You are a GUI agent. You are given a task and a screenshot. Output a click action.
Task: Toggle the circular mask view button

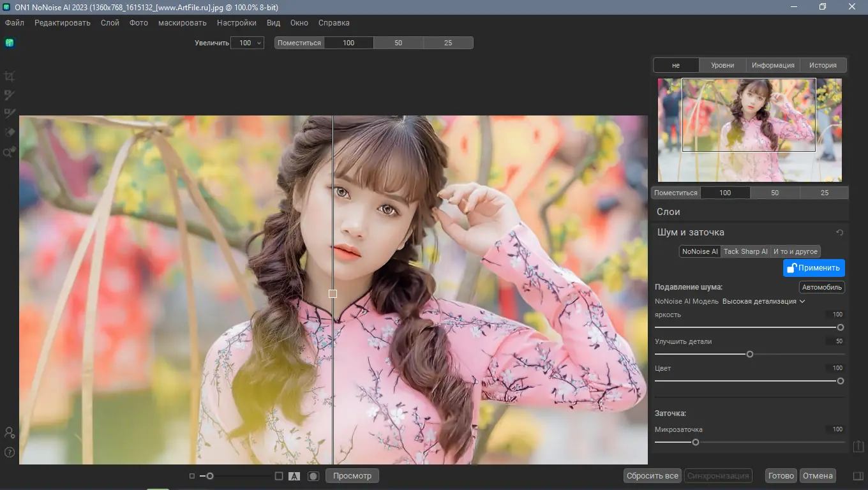click(313, 476)
